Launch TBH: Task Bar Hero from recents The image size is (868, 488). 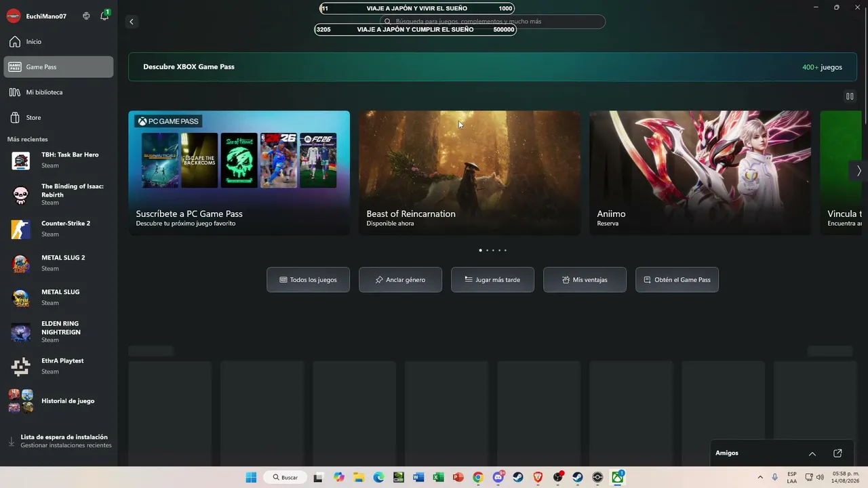pyautogui.click(x=58, y=161)
